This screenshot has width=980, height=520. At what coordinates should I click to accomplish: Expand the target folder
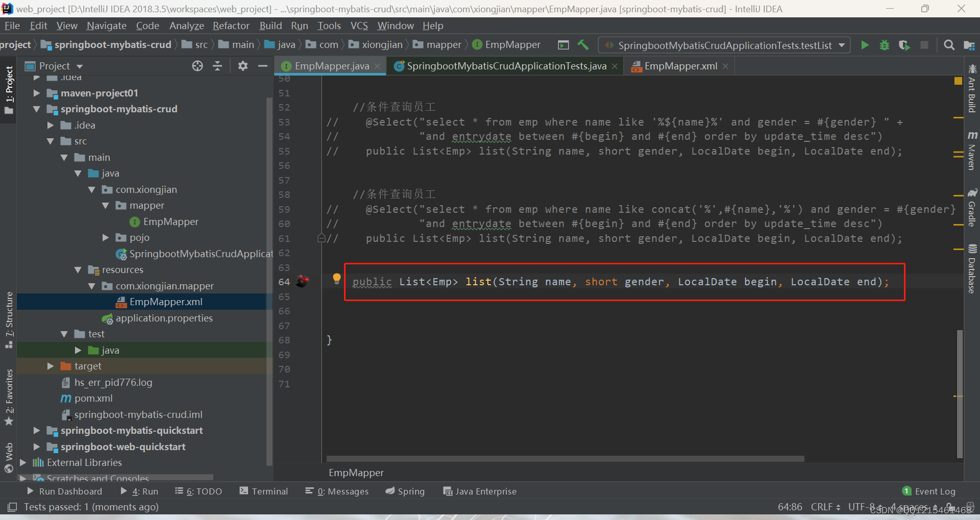pyautogui.click(x=50, y=366)
